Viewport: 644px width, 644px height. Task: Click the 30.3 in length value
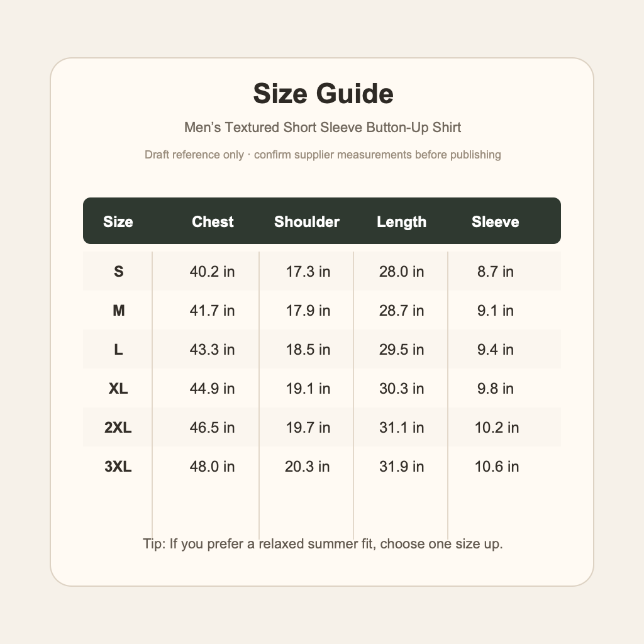coord(401,389)
